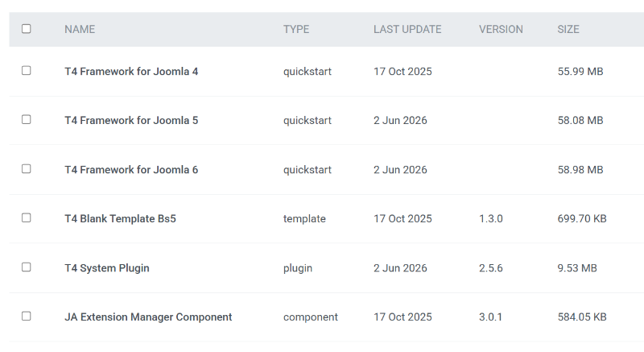
Task: Open T4 Framework for Joomla 6 entry
Action: point(131,170)
